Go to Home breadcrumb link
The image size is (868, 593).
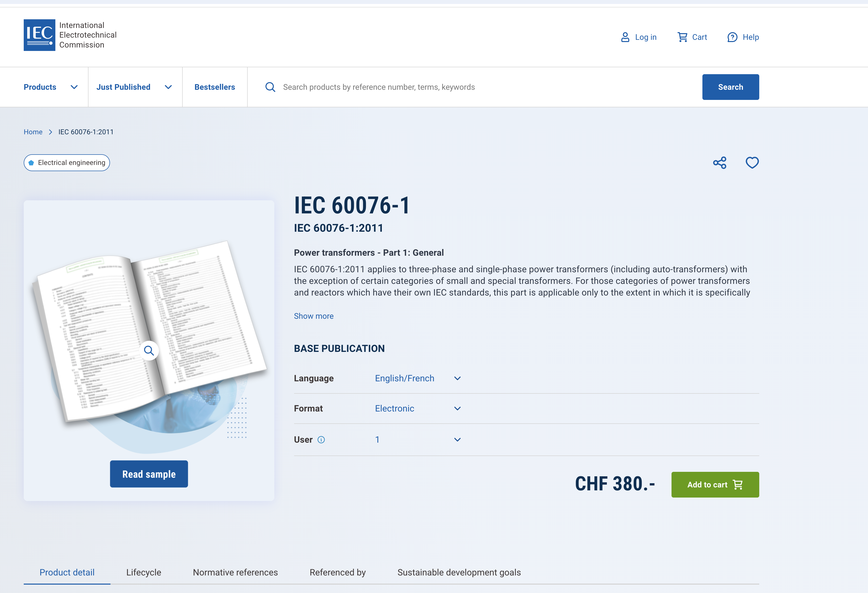(33, 132)
